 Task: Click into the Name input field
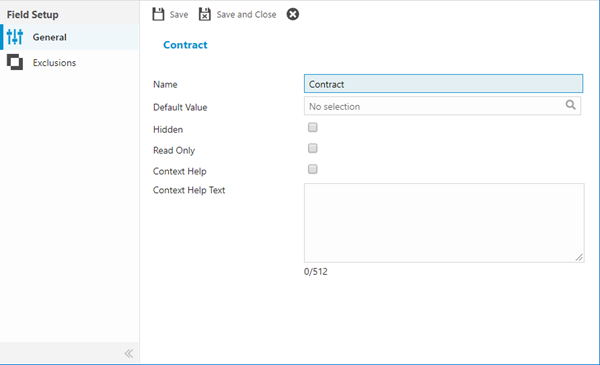(x=443, y=84)
